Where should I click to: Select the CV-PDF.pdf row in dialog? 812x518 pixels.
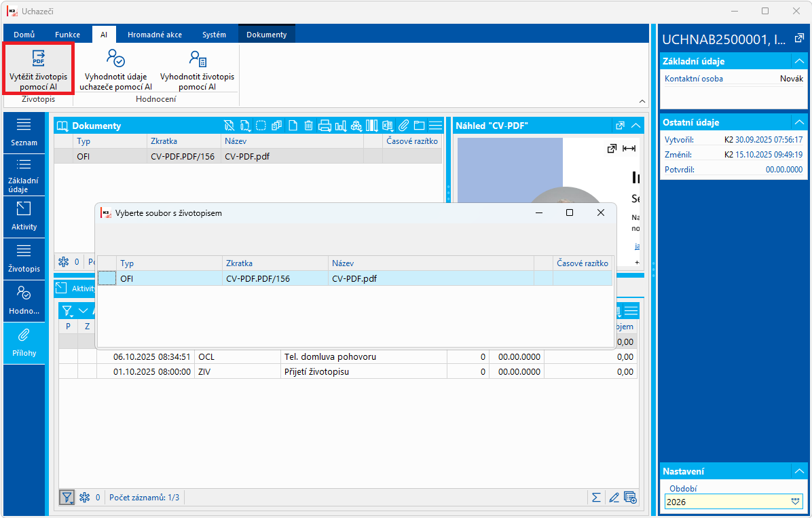point(355,278)
